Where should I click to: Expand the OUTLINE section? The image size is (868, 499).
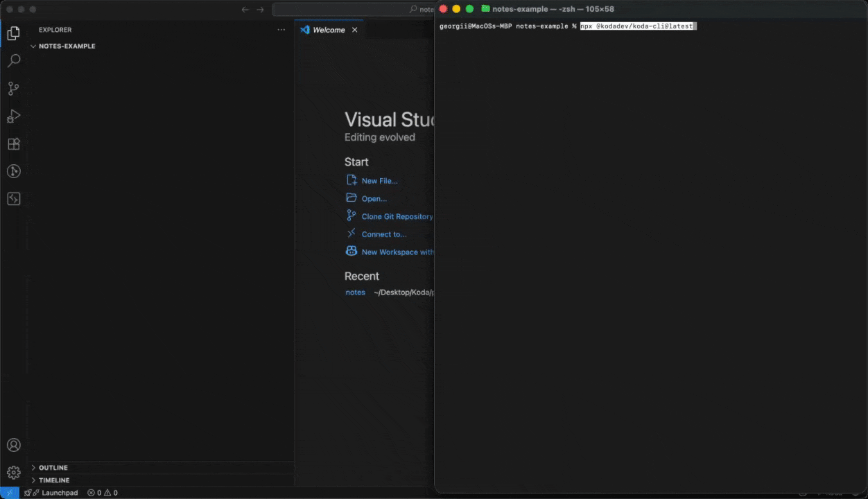(x=53, y=468)
